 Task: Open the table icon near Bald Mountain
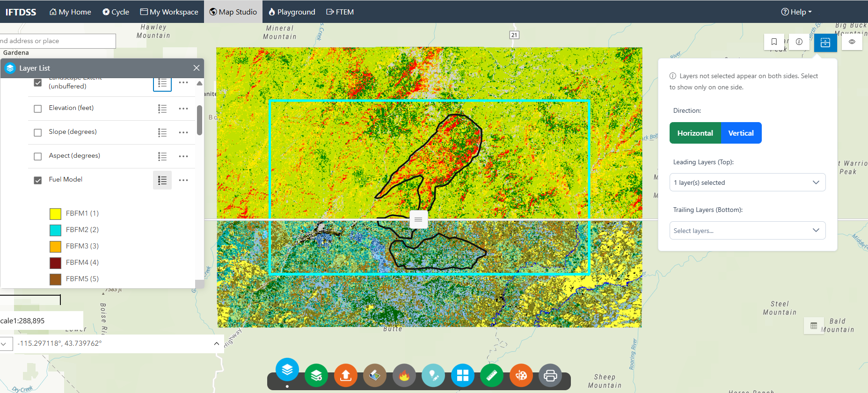814,326
